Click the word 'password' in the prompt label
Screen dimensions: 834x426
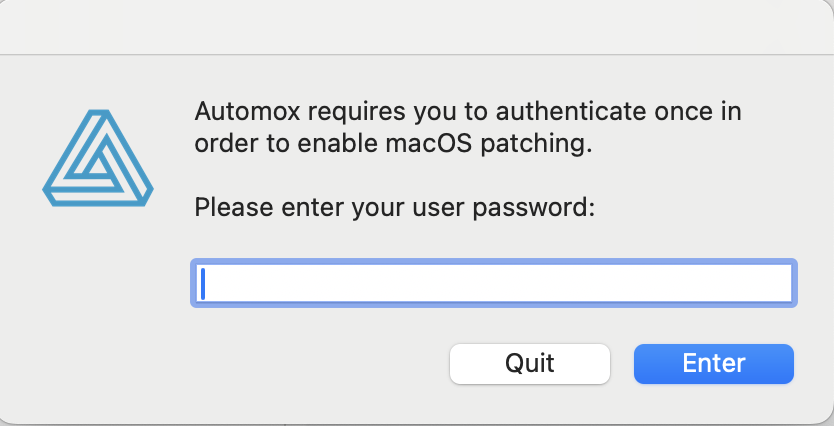pyautogui.click(x=533, y=208)
